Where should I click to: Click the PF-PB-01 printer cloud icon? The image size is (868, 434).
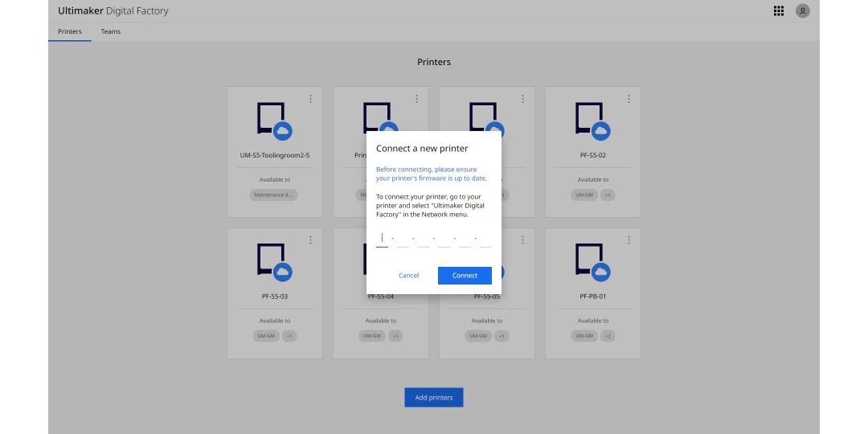pyautogui.click(x=600, y=272)
